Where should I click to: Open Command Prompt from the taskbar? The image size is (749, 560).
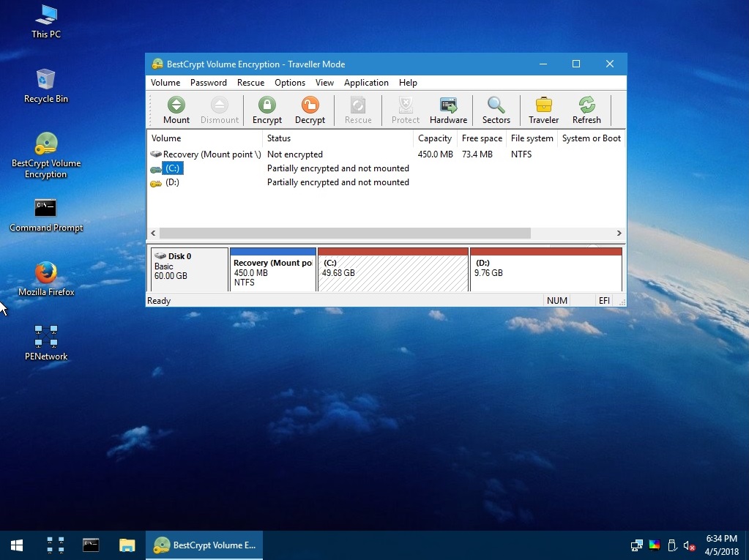[x=91, y=545]
